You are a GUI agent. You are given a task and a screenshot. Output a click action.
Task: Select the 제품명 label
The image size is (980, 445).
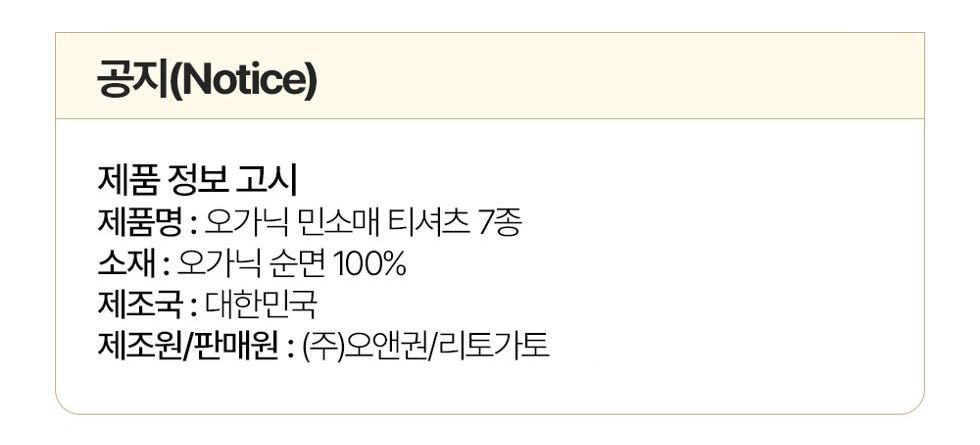(139, 224)
